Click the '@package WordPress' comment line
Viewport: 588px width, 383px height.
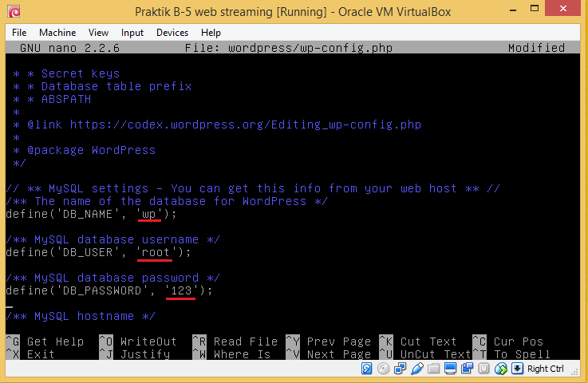coord(85,150)
